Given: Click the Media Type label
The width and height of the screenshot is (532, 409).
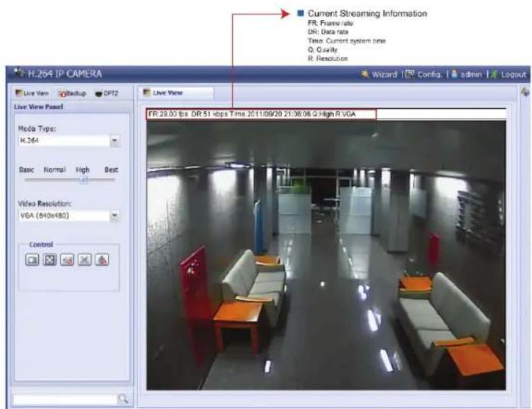Looking at the screenshot, I should click(x=37, y=129).
